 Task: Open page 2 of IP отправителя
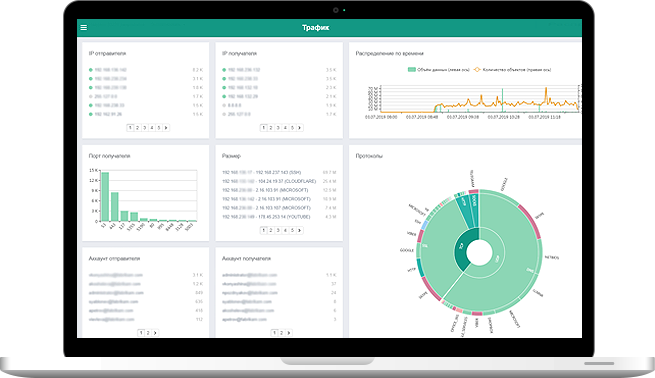[x=137, y=128]
